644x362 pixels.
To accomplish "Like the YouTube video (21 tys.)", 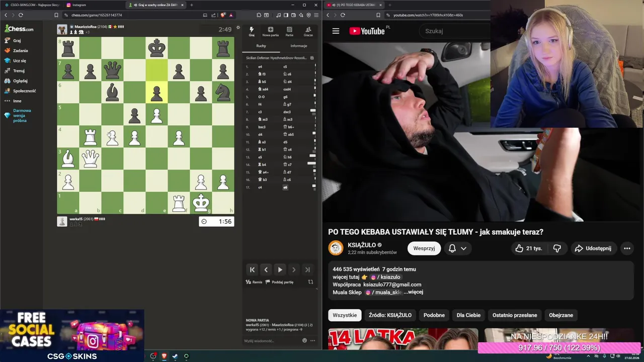I will tap(528, 248).
